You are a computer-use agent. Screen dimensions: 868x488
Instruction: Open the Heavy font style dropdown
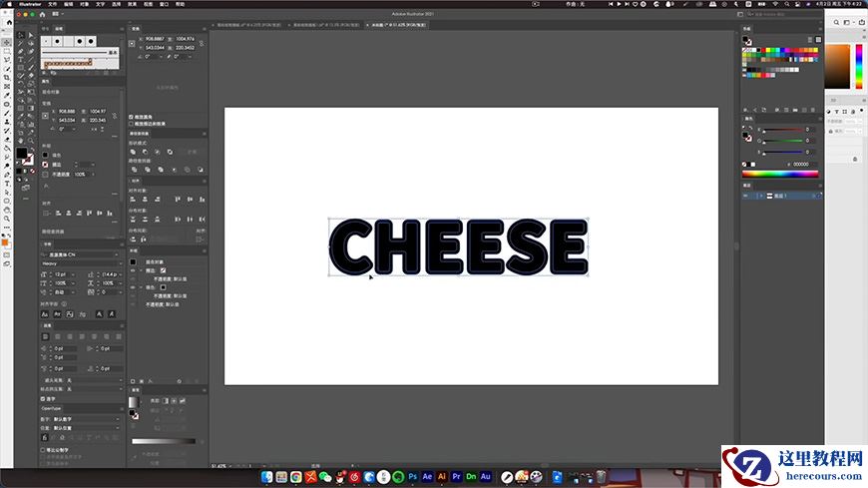pos(121,263)
